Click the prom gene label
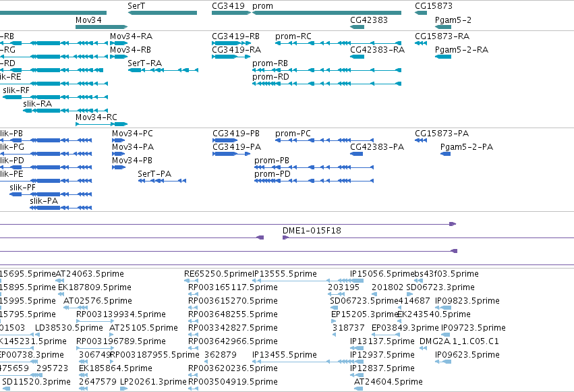574x392 pixels. pyautogui.click(x=262, y=6)
